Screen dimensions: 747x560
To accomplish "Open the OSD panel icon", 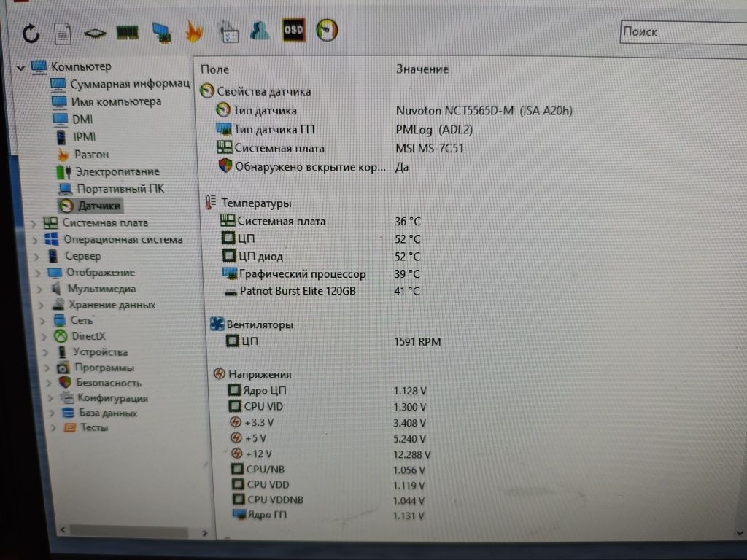I will (x=293, y=30).
